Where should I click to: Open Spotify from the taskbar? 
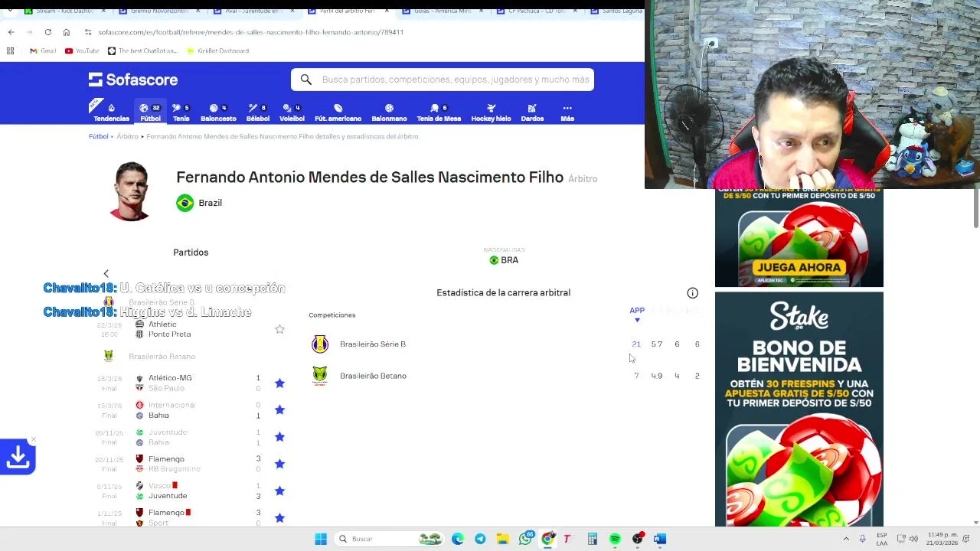(x=615, y=539)
